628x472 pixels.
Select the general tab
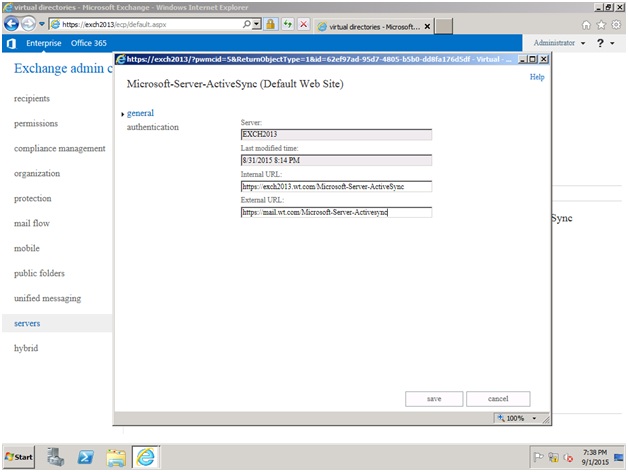[x=140, y=113]
